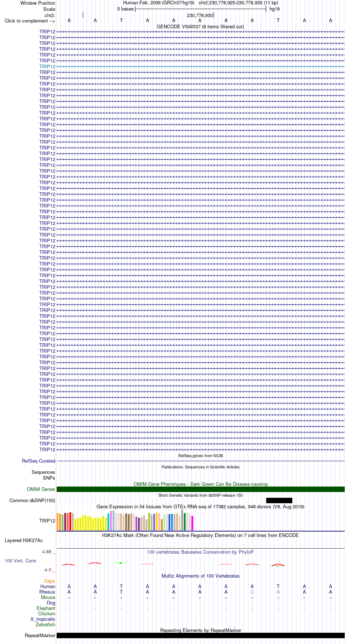
Task: Click the '5 bases' scale label
Action: click(x=125, y=9)
